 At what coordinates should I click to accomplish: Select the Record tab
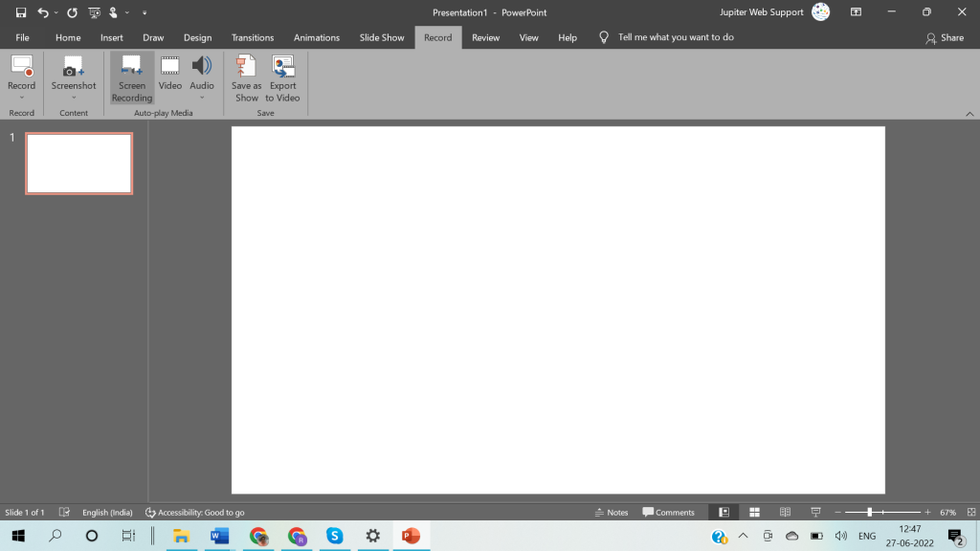[x=438, y=37]
